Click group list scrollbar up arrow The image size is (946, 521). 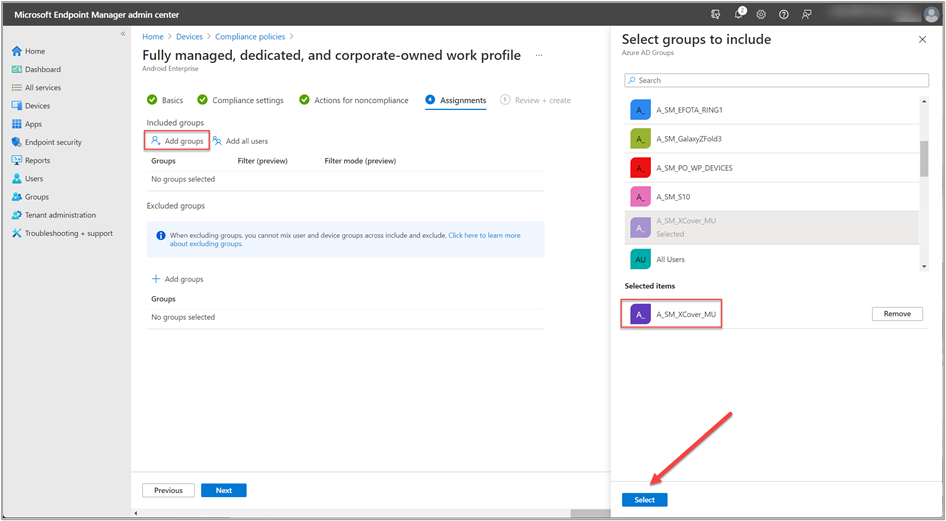point(924,101)
